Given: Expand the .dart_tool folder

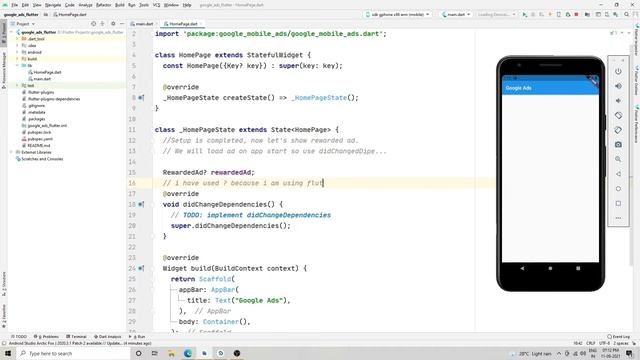Looking at the screenshot, I should click(17, 39).
